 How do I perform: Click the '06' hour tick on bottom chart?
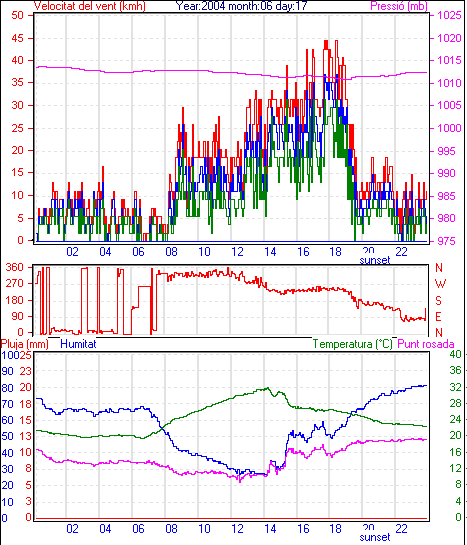pos(138,529)
